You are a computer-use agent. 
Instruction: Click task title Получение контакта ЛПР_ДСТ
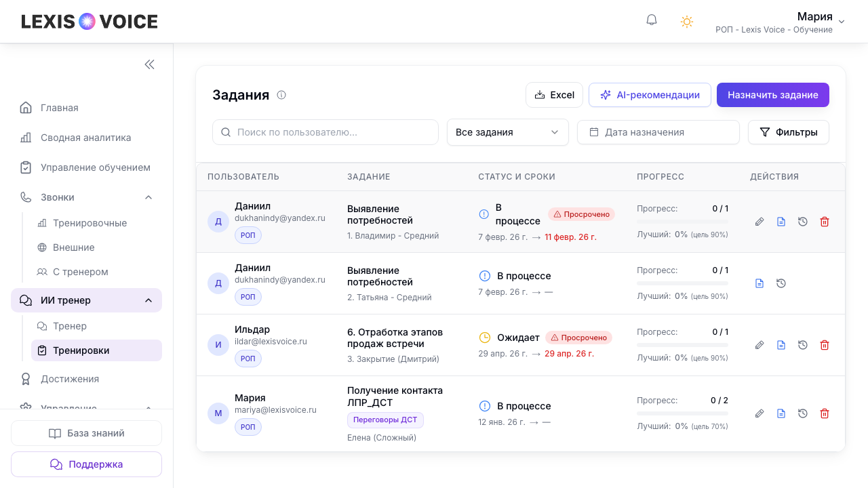395,396
